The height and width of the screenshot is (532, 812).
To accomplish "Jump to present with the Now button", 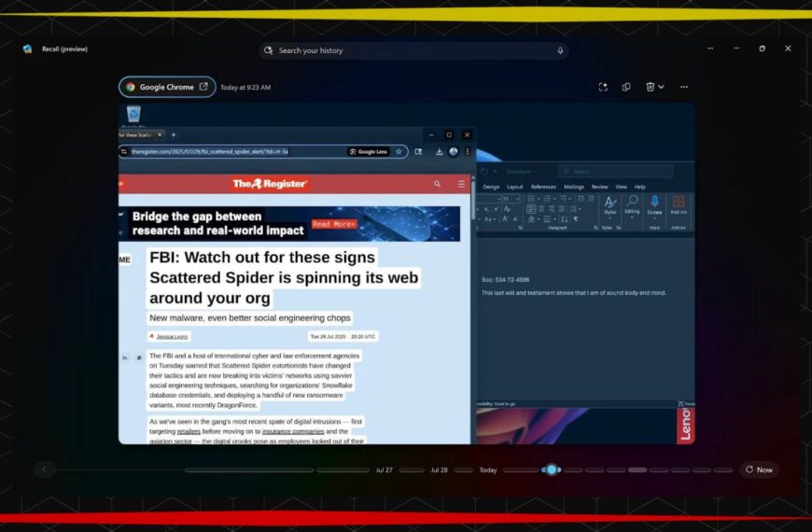I will coord(759,469).
